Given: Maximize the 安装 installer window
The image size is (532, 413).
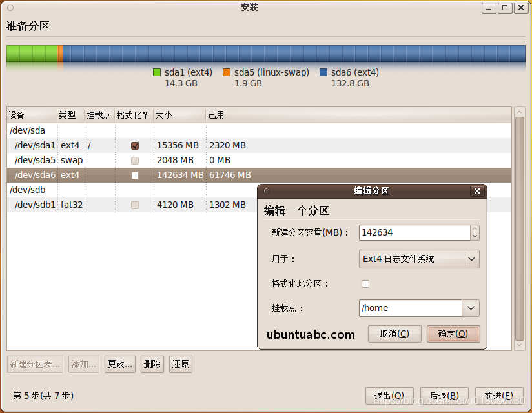Looking at the screenshot, I should 505,8.
